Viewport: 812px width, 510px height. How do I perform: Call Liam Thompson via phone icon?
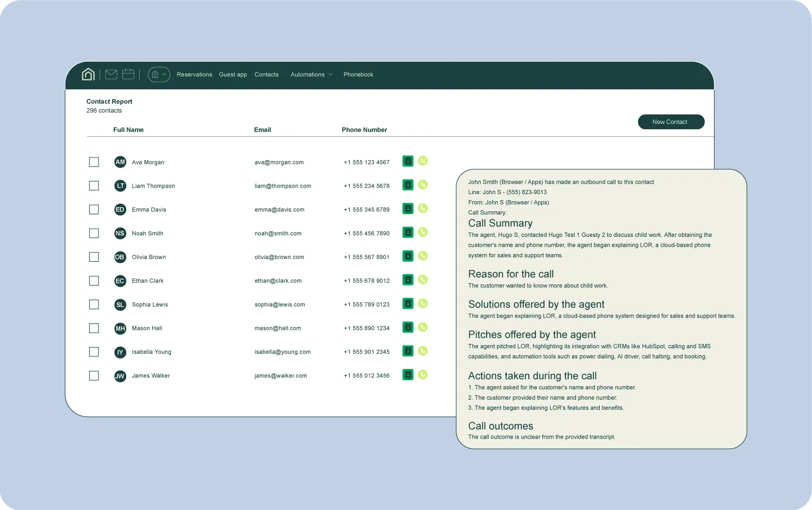[423, 184]
